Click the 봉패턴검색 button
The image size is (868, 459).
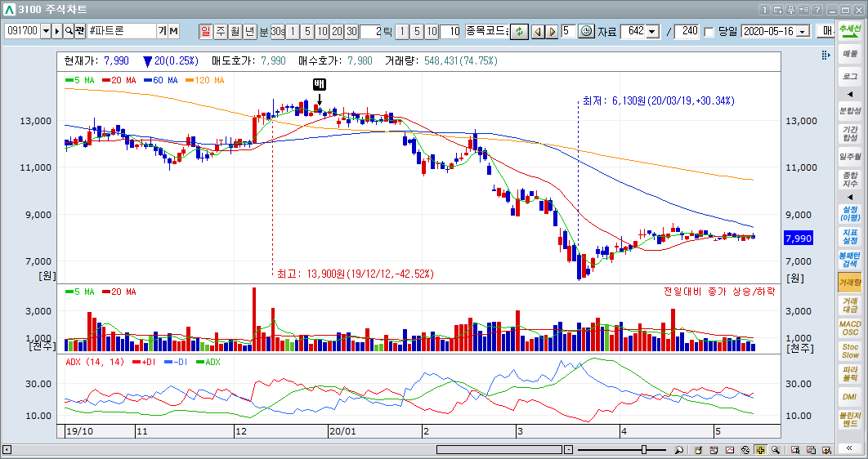(x=850, y=260)
